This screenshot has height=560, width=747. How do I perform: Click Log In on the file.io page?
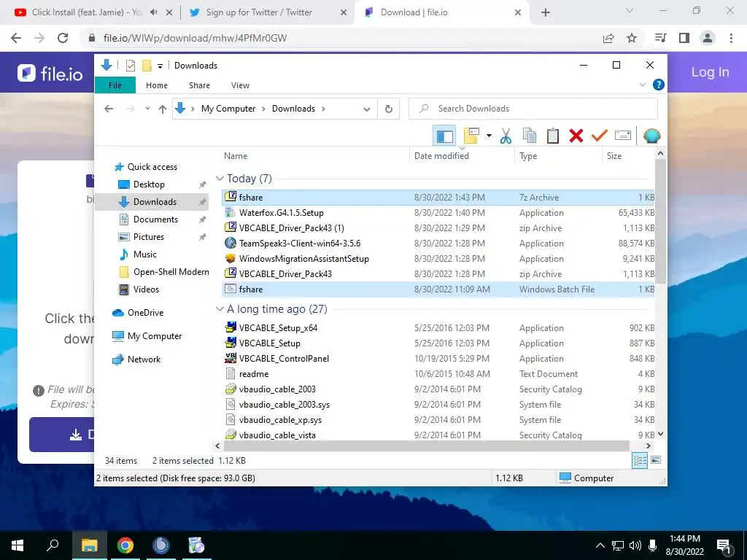[710, 72]
